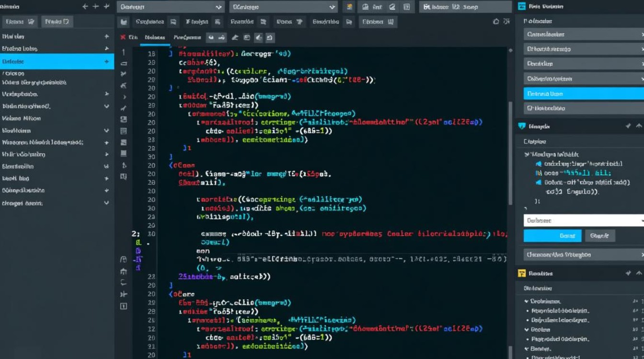The image size is (644, 359).
Task: Expand the first tree node in lower right panel
Action: pyautogui.click(x=527, y=302)
